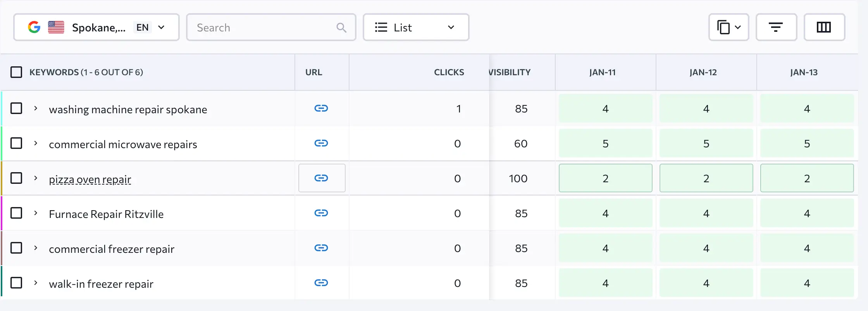
Task: Click the pizza oven repair keyword
Action: [x=90, y=180]
